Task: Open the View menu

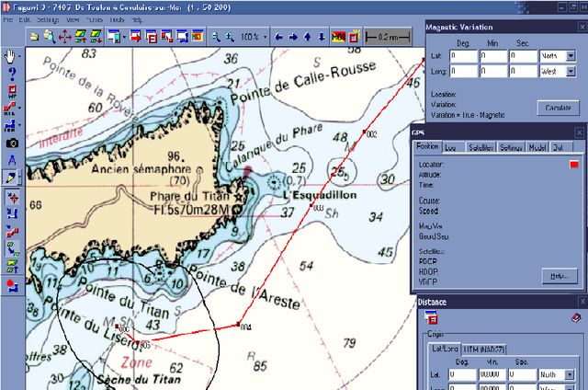Action: click(73, 19)
